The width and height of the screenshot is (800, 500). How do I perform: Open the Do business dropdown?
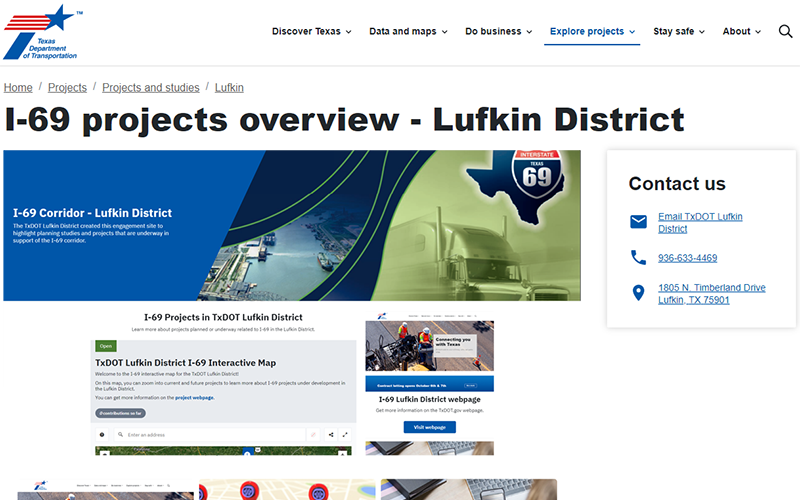tap(498, 32)
